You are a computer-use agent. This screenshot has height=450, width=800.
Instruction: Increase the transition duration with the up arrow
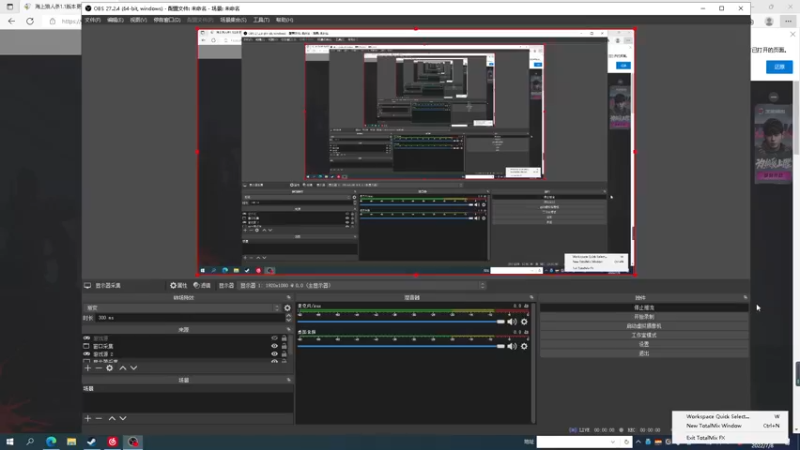(289, 316)
